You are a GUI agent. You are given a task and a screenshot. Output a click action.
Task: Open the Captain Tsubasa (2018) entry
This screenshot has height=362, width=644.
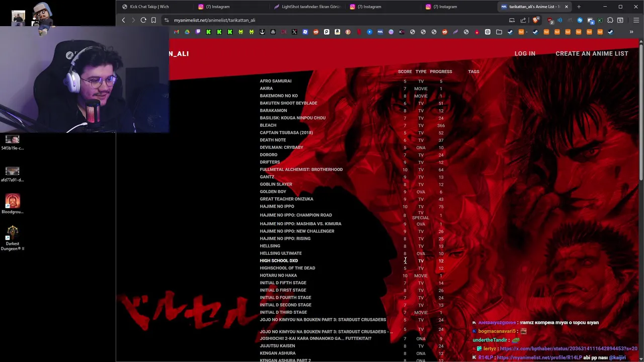click(x=286, y=133)
